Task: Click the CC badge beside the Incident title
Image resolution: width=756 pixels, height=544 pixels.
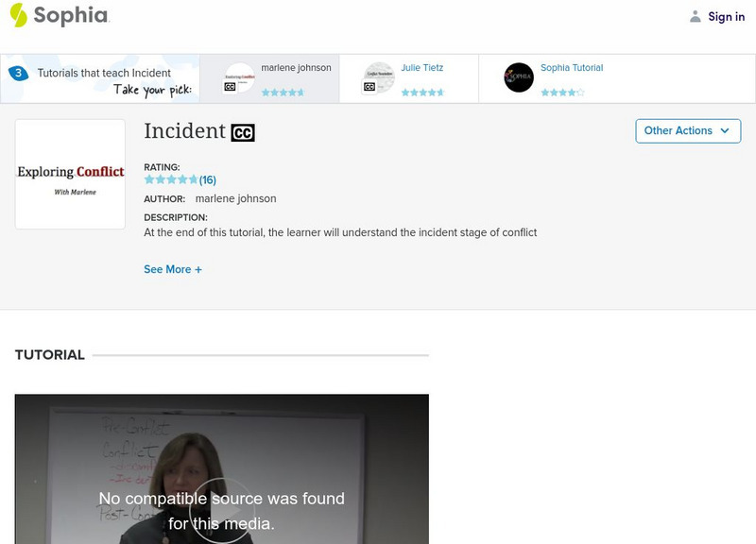Action: [x=244, y=131]
